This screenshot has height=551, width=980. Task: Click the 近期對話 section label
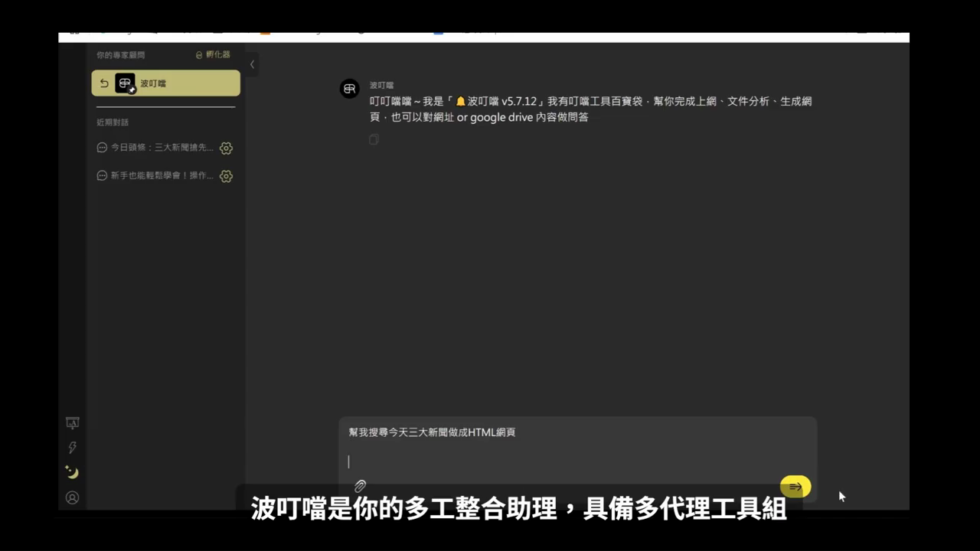[113, 122]
